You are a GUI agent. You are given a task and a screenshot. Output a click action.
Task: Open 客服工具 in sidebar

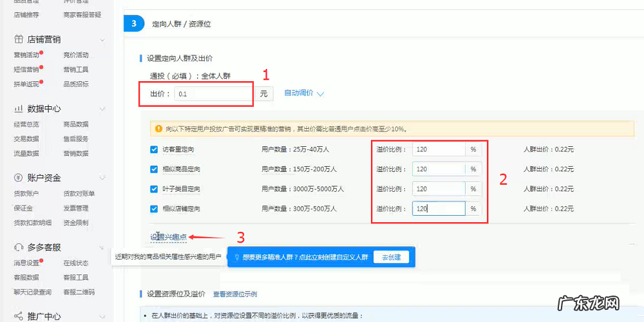pyautogui.click(x=76, y=278)
